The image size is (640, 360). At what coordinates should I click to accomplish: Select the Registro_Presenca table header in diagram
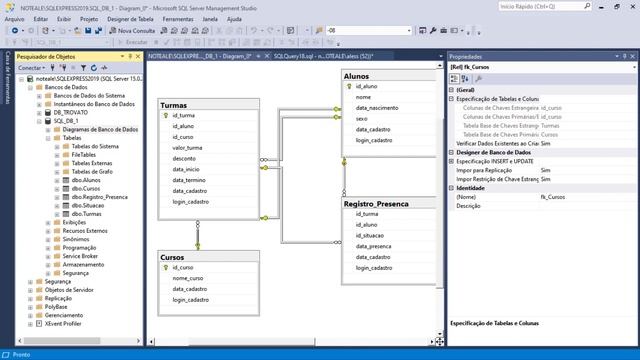pos(389,204)
